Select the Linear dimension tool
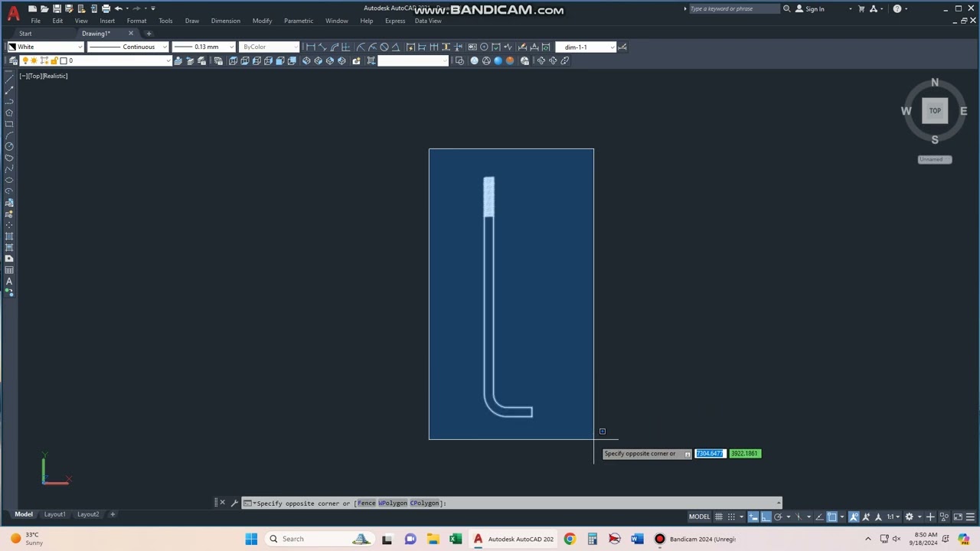 (310, 47)
